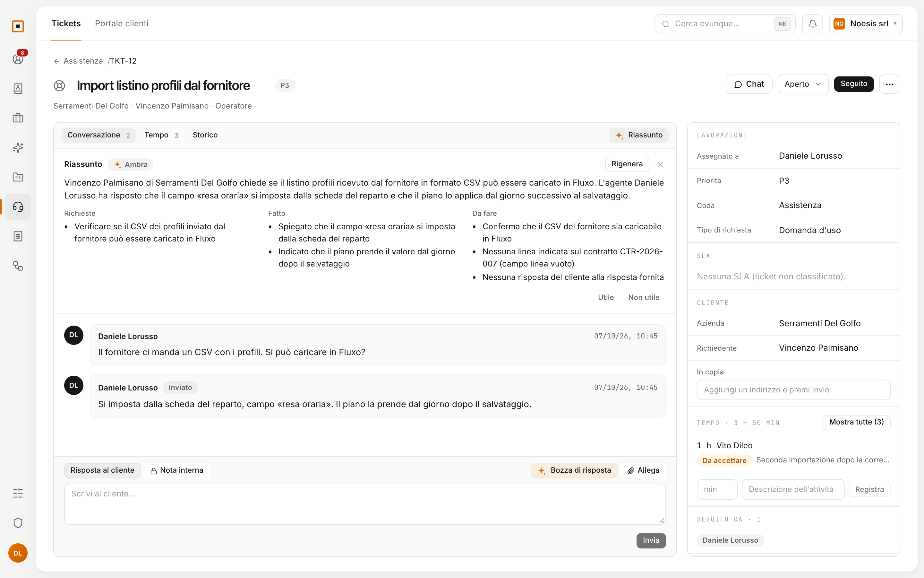This screenshot has height=578, width=924.
Task: Open the Tempo tab
Action: point(161,135)
